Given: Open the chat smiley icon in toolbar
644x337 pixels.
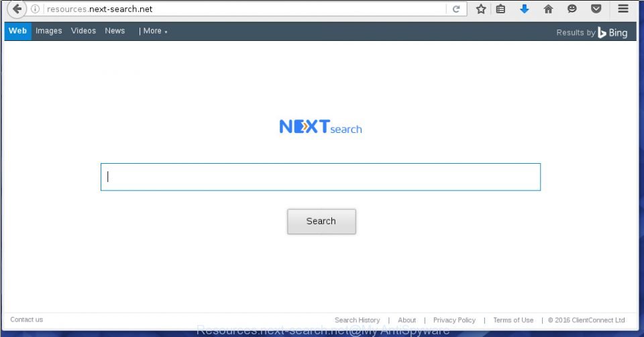Looking at the screenshot, I should 572,9.
